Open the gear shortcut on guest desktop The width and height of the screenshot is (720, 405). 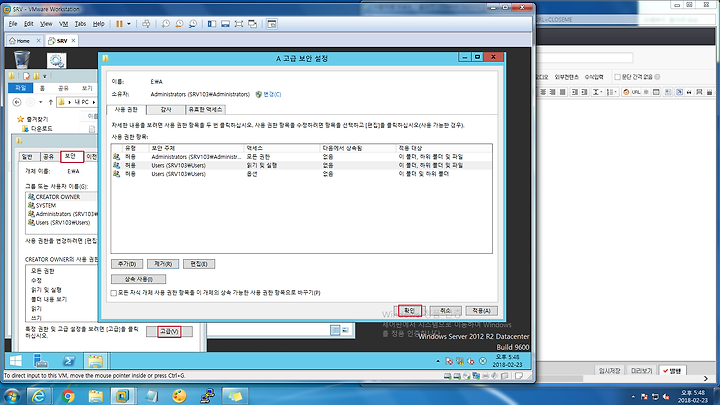pos(56,61)
